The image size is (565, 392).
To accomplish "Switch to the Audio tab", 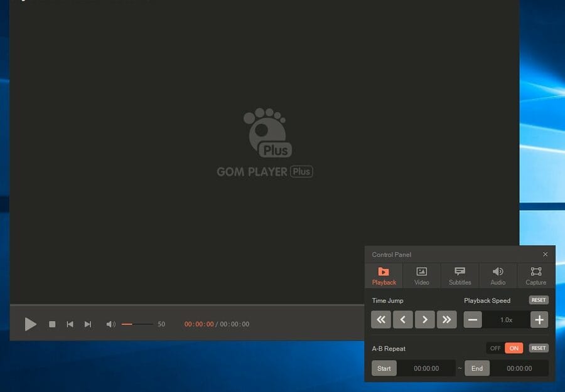I will (x=498, y=276).
